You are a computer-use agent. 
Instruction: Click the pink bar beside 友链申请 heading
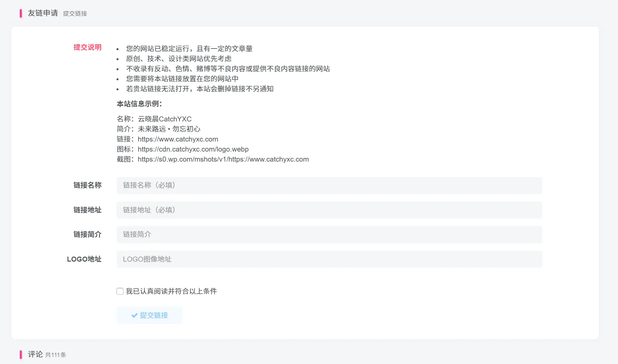pos(21,13)
